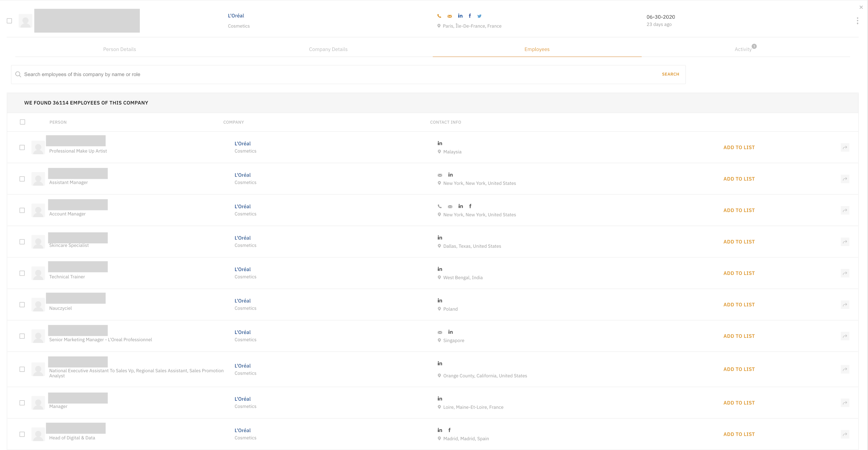Open LinkedIn for Technical Trainer row
Screen dimensions: 868x450
(x=440, y=269)
